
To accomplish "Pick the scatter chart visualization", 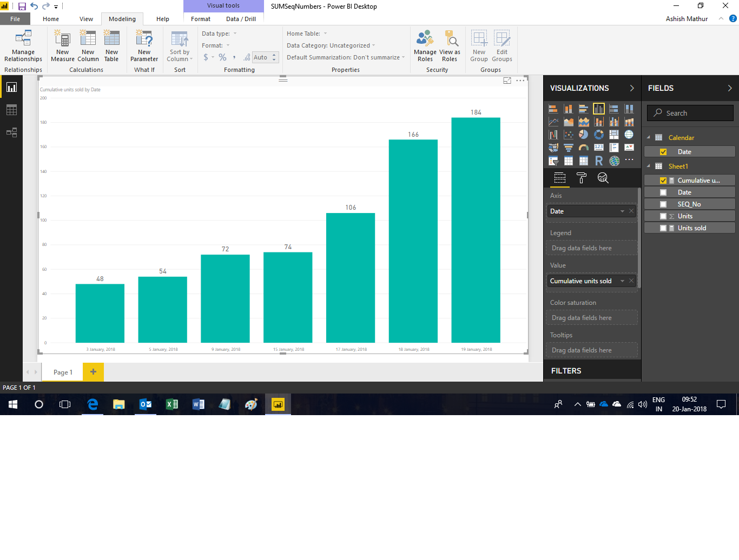I will (x=569, y=135).
